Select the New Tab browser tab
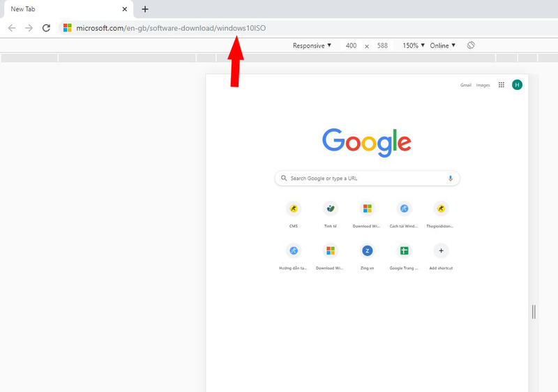This screenshot has height=392, width=558. [x=68, y=9]
